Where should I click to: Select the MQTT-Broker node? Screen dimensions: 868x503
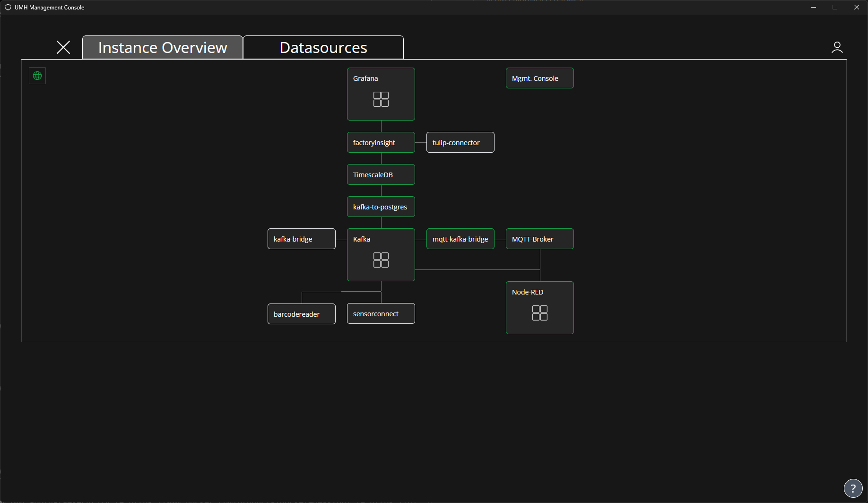[x=539, y=239]
